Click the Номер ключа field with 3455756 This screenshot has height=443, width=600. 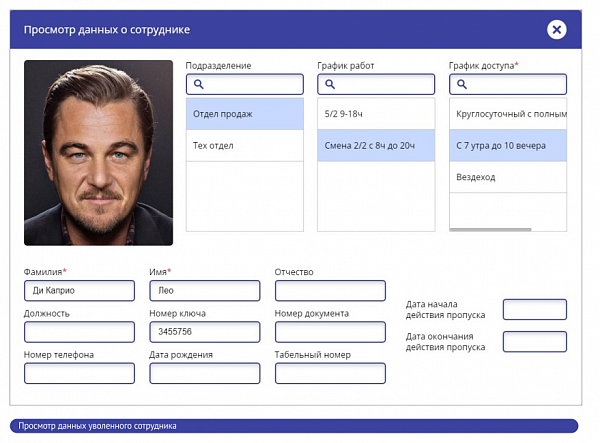pyautogui.click(x=205, y=332)
